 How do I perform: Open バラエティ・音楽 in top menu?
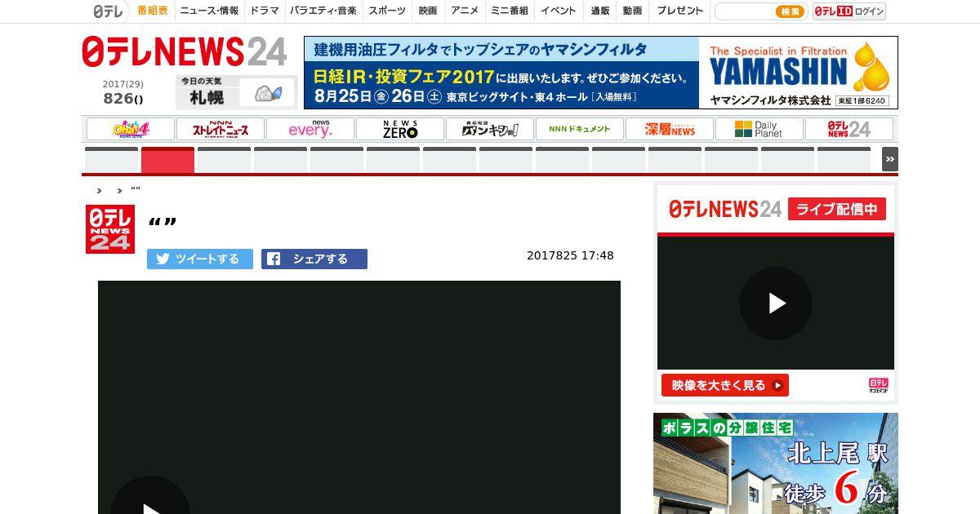tap(323, 11)
